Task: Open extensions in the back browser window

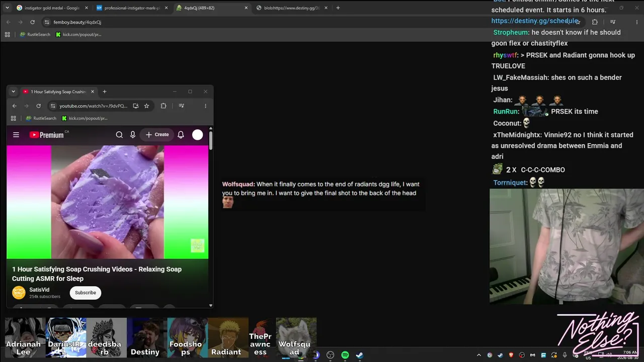Action: tap(595, 22)
